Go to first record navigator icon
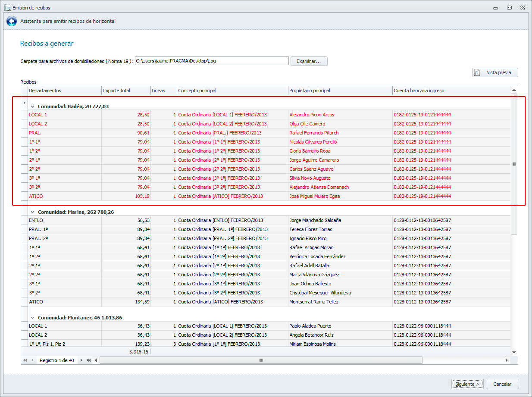532x397 pixels. (x=25, y=360)
